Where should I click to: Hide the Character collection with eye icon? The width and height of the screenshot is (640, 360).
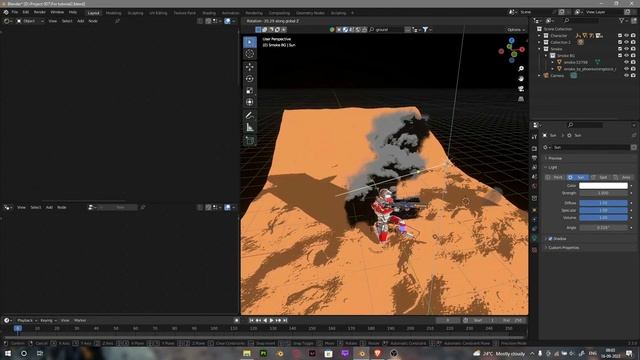tap(626, 36)
